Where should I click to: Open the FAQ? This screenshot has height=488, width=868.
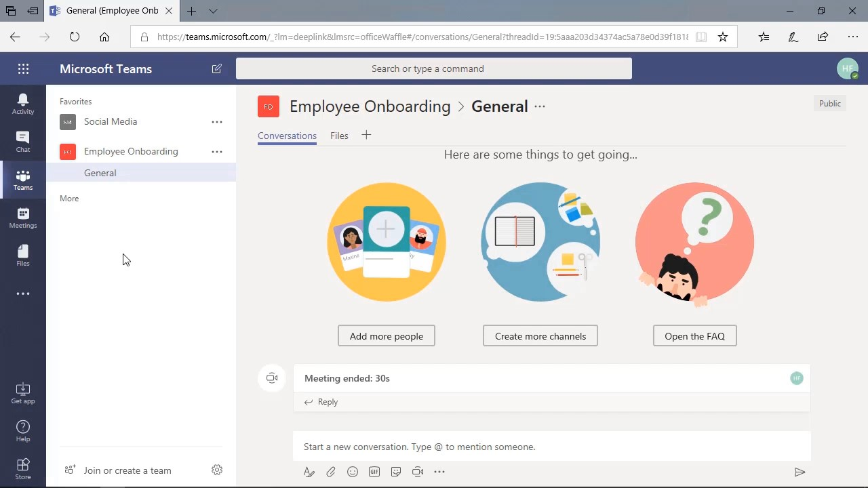coord(694,335)
